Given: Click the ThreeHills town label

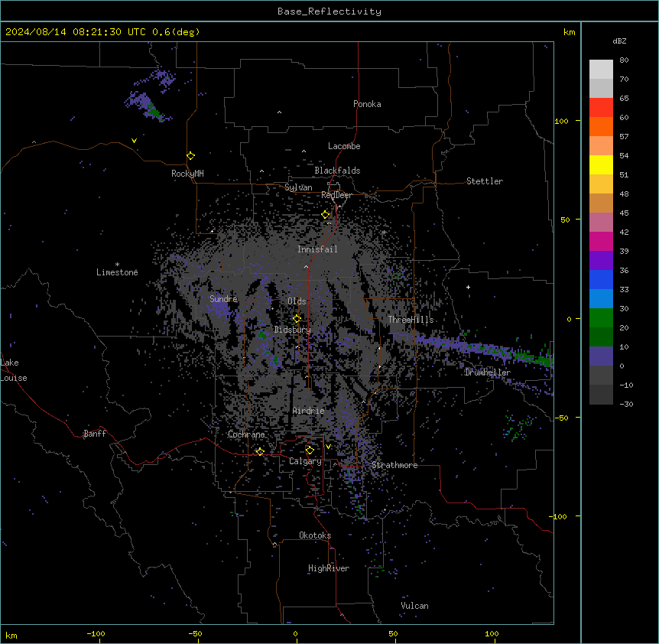Looking at the screenshot, I should pos(411,320).
